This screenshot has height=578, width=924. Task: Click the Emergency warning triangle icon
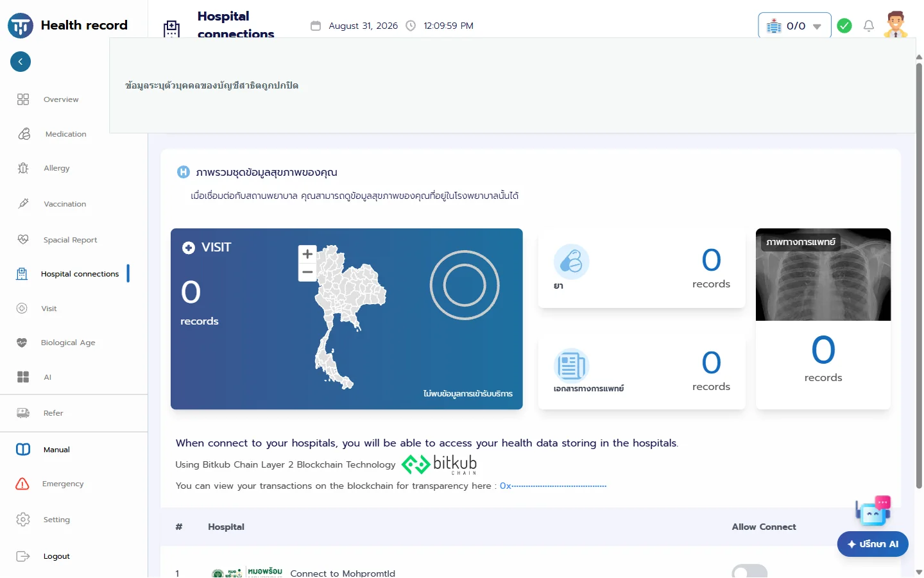(x=22, y=484)
